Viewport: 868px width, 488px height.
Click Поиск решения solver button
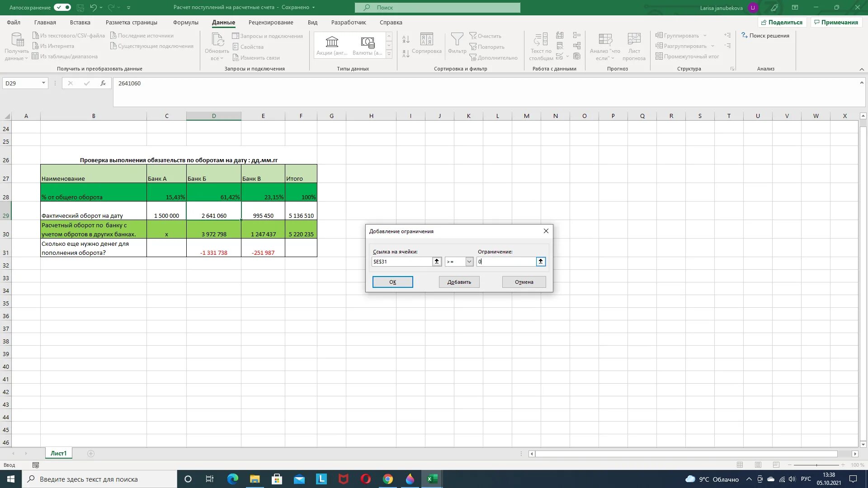click(x=765, y=36)
